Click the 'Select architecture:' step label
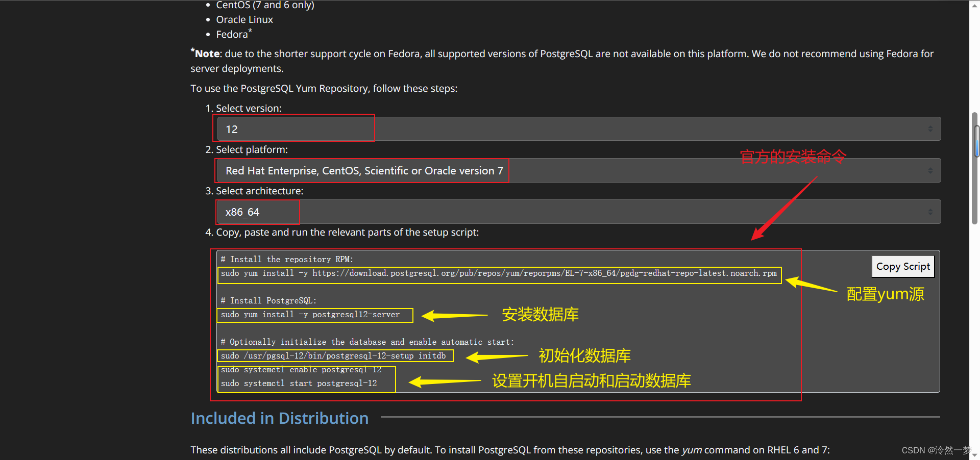This screenshot has width=980, height=460. click(x=259, y=191)
